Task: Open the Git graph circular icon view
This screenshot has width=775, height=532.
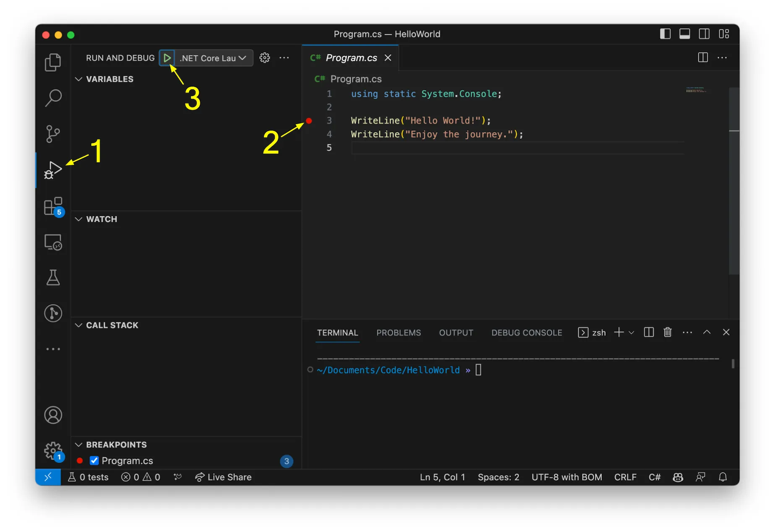Action: [53, 313]
